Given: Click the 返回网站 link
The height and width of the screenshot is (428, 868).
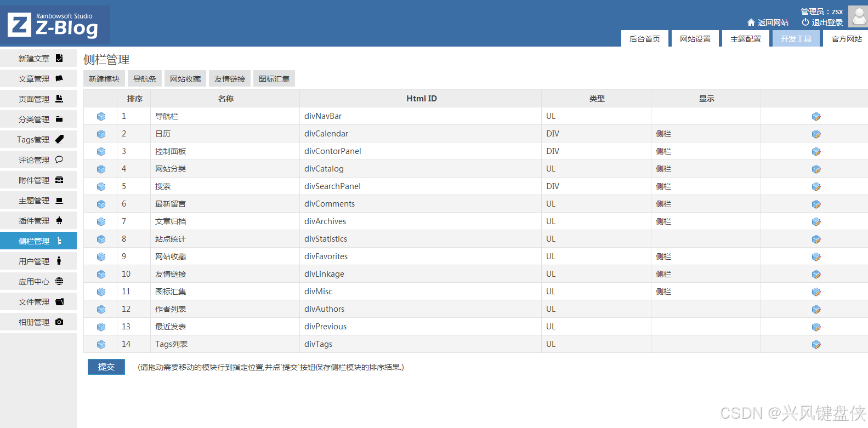Looking at the screenshot, I should click(x=768, y=22).
